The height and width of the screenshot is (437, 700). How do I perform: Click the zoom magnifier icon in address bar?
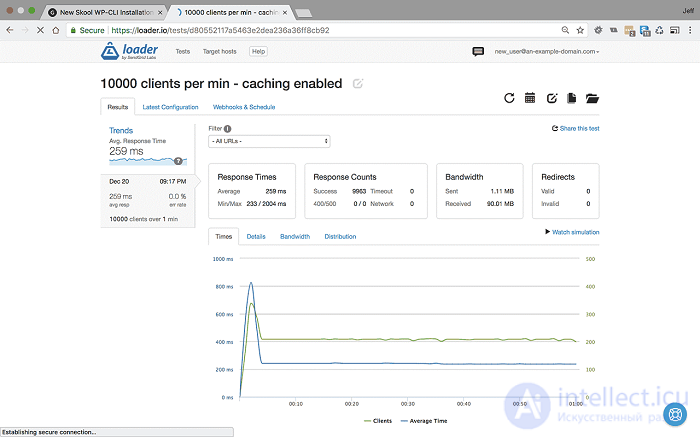click(x=565, y=30)
